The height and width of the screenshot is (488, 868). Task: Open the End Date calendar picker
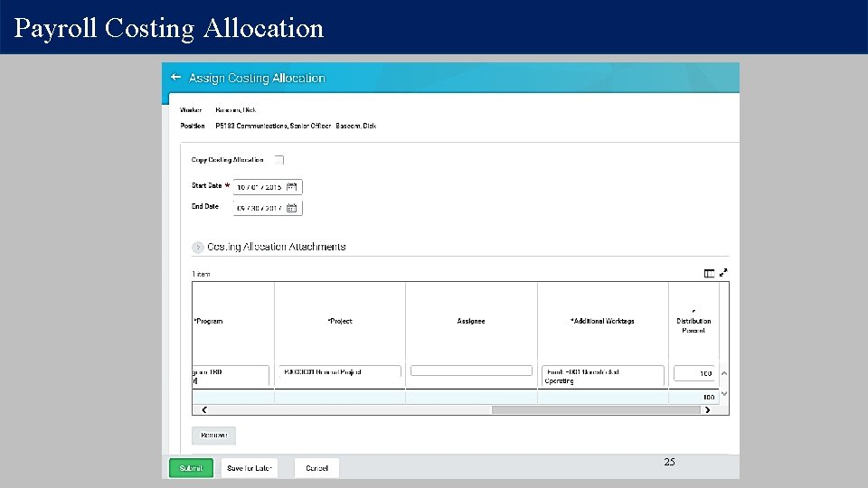click(x=292, y=208)
